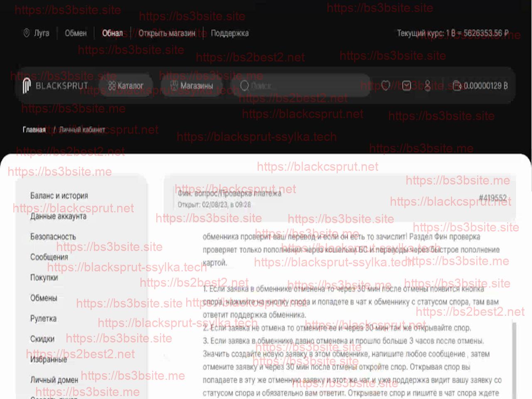
Task: Go to Главная in the breadcrumb
Action: tap(34, 130)
